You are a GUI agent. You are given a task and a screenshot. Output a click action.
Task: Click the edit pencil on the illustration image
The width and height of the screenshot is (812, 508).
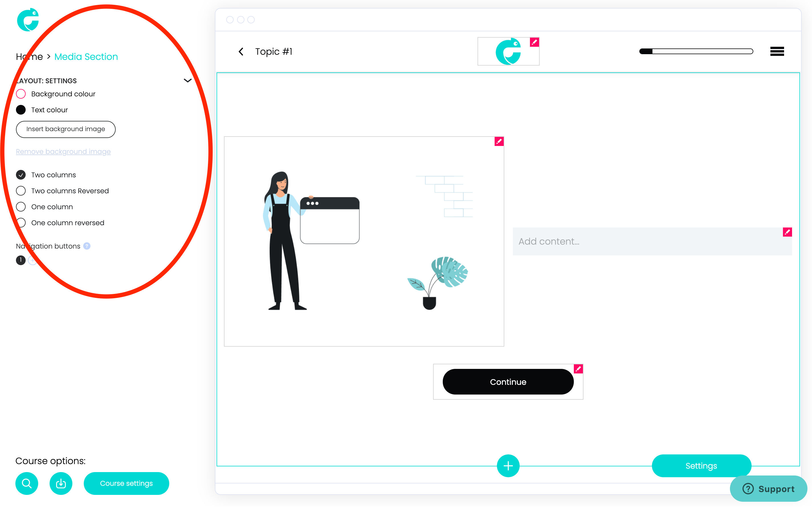(499, 141)
